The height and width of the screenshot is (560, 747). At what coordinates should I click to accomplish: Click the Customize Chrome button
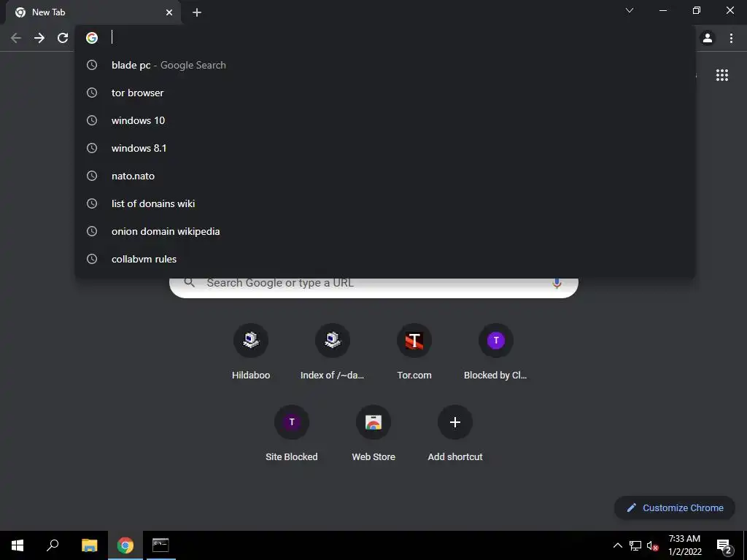pos(675,507)
